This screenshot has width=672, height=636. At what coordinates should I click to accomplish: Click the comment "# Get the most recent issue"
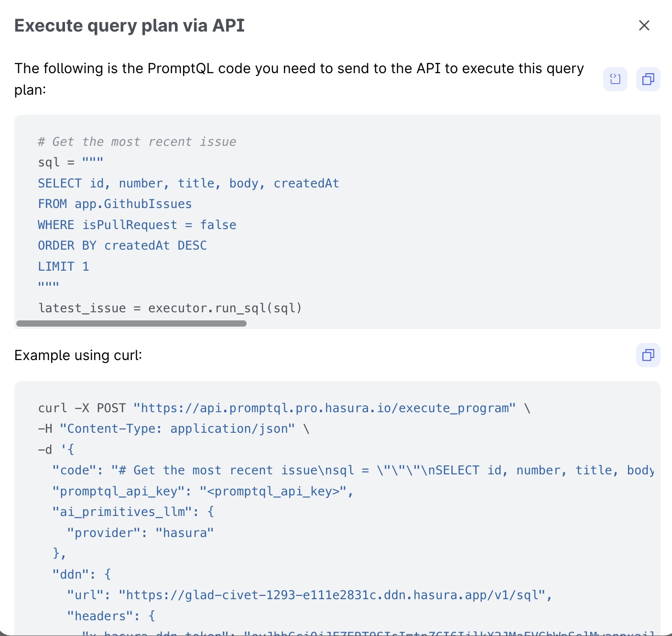tap(137, 142)
